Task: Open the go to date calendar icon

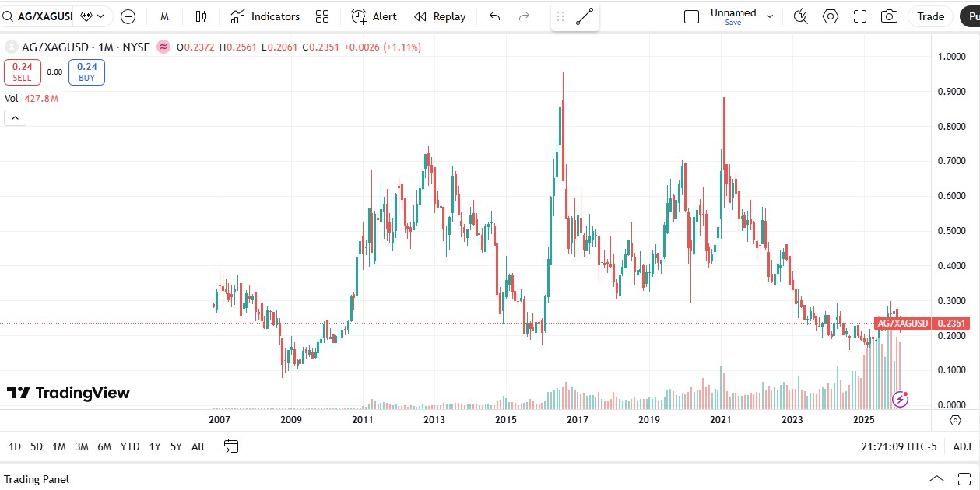Action: click(x=230, y=446)
